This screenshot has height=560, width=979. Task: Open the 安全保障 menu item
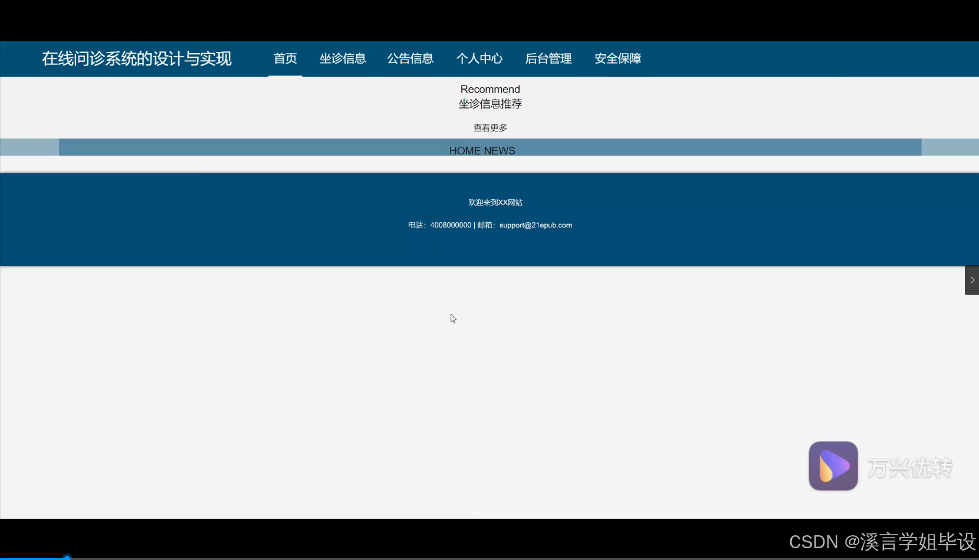pos(617,58)
